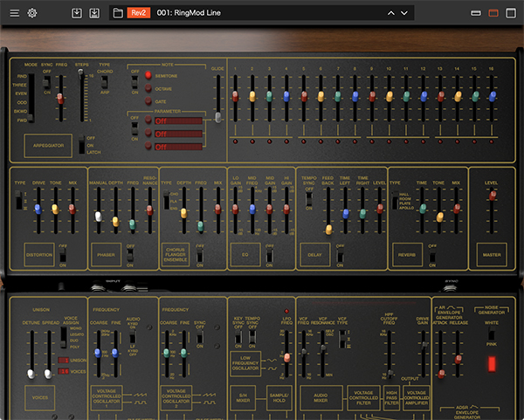Viewport: 524px width, 420px height.
Task: Select the rightmost view layout icon
Action: tap(511, 13)
